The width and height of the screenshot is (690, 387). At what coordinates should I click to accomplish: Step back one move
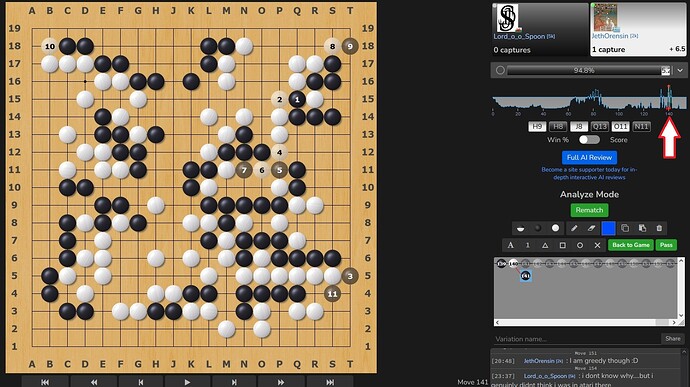click(x=141, y=382)
